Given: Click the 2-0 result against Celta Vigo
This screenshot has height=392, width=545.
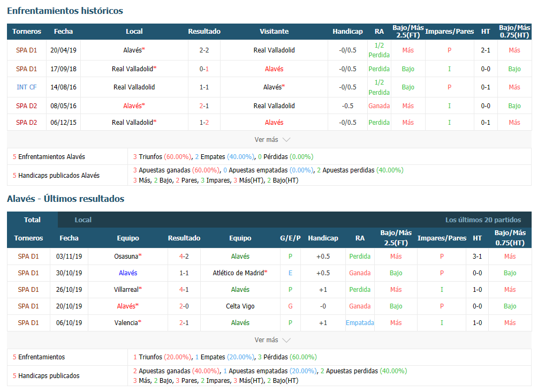Looking at the screenshot, I should coord(184,306).
